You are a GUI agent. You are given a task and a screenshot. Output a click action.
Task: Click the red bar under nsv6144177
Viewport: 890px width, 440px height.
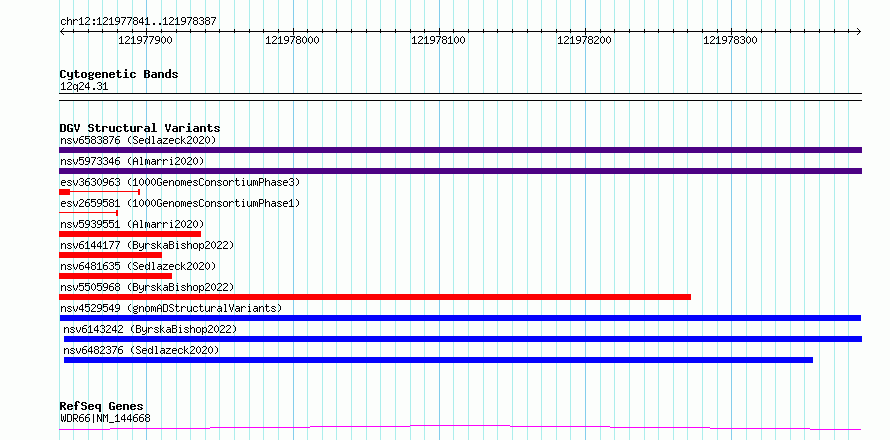tap(110, 255)
